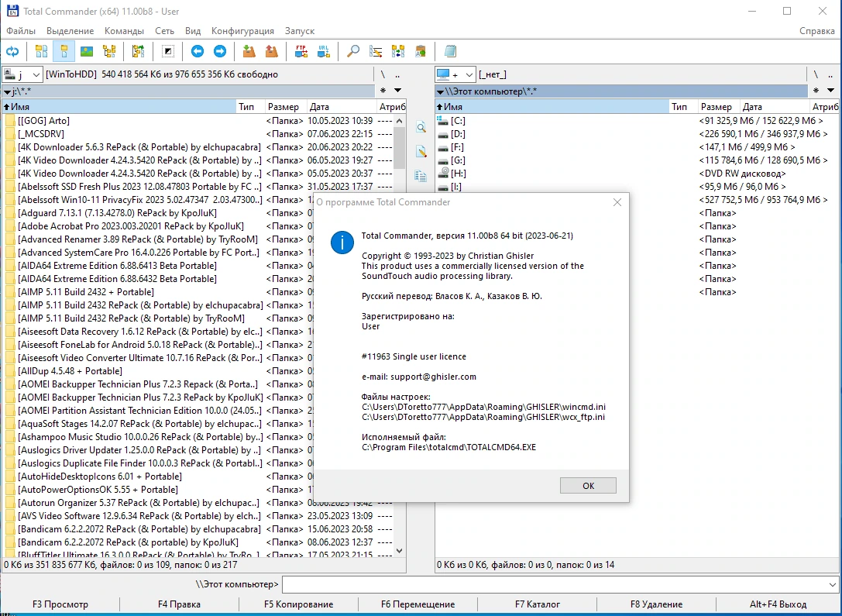
Task: Open the new URL connection icon
Action: coord(323,52)
